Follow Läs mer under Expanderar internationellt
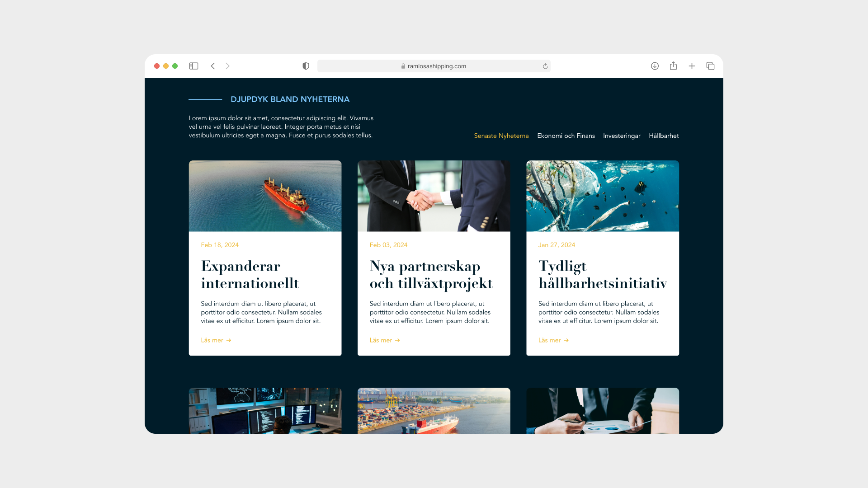 point(216,340)
